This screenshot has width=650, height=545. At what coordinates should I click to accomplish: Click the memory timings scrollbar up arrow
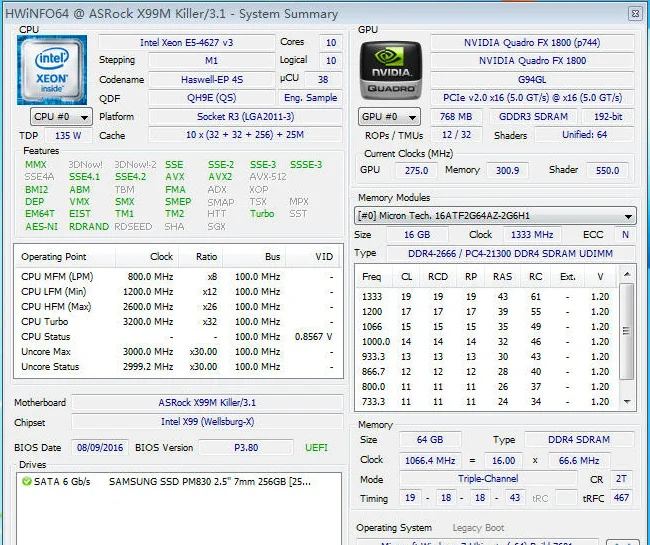pos(627,274)
